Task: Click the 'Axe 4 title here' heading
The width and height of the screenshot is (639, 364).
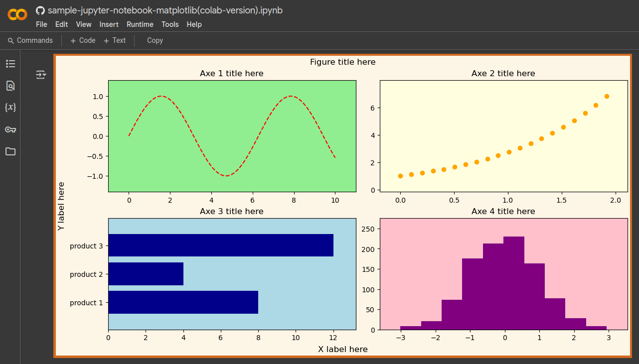Action: pyautogui.click(x=503, y=211)
